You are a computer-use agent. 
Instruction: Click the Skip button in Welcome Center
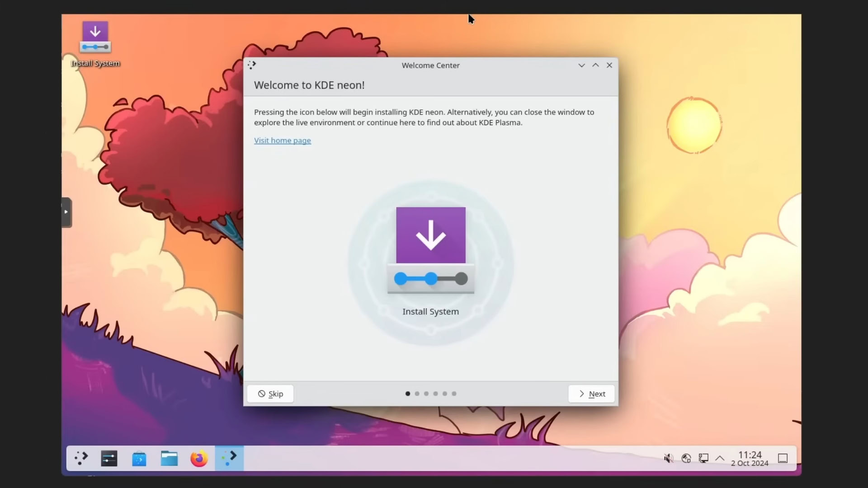(270, 393)
